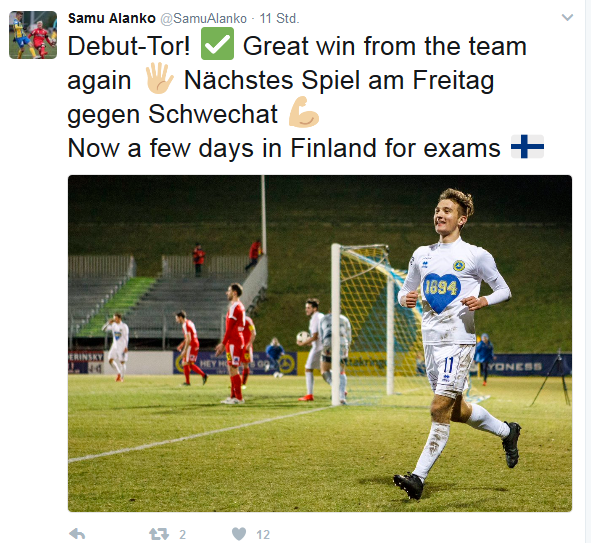Retweet this post using the retweet icon
Screen dimensions: 591x543
point(158,534)
